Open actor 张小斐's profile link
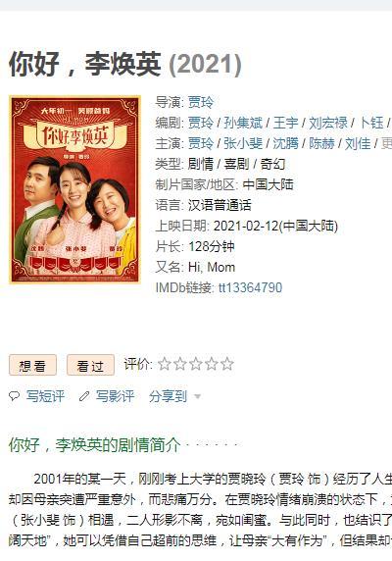The height and width of the screenshot is (561, 392). click(243, 143)
